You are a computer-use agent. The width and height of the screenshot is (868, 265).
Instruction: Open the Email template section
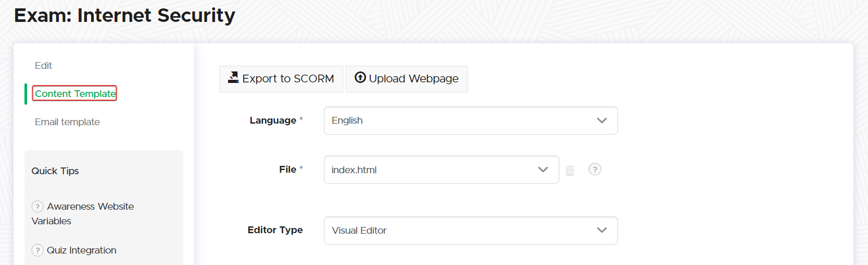(67, 122)
